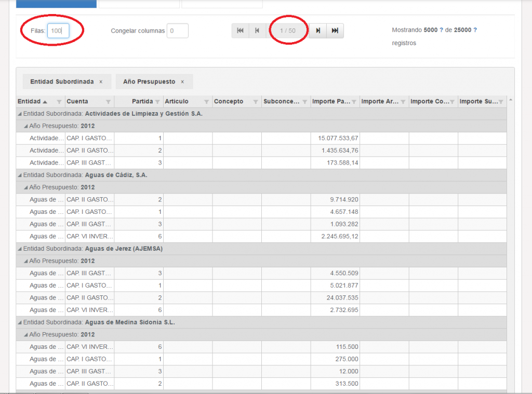
Task: Open filter for Importe Co... column
Action: [452, 102]
